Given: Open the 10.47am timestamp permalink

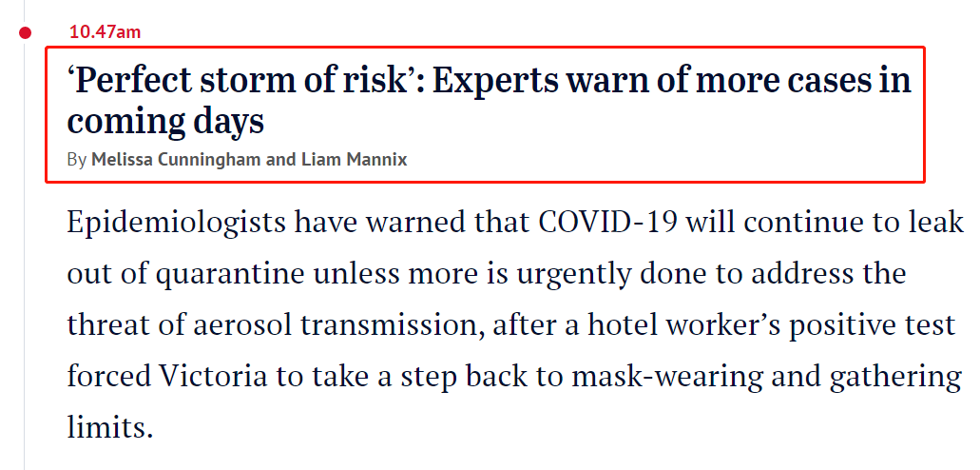Looking at the screenshot, I should click(105, 32).
